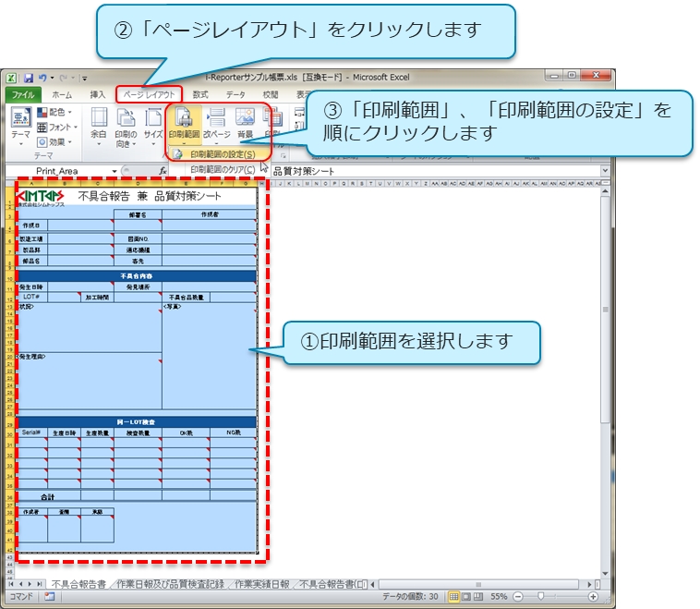Click the Name Box showing Print_Area

tap(57, 171)
